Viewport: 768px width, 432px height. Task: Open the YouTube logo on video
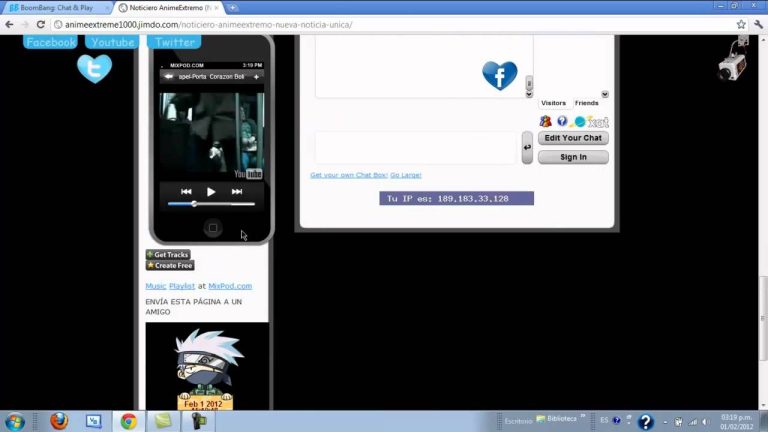click(248, 174)
